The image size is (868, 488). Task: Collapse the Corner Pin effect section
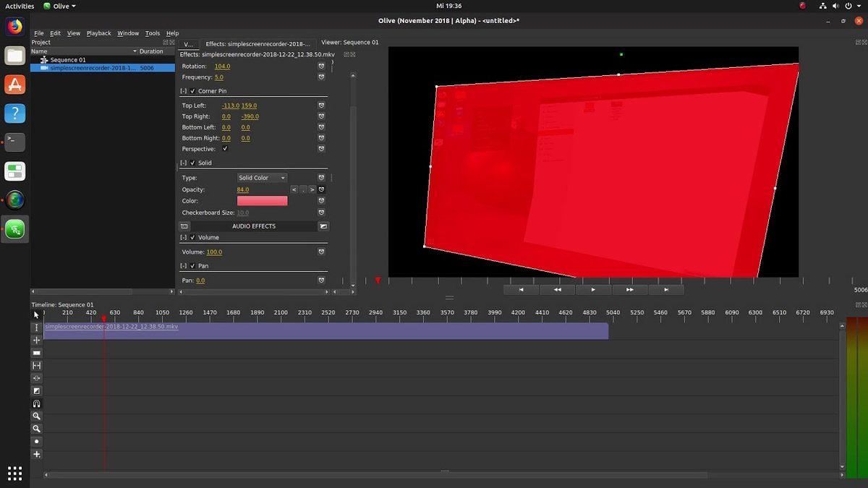pyautogui.click(x=184, y=90)
